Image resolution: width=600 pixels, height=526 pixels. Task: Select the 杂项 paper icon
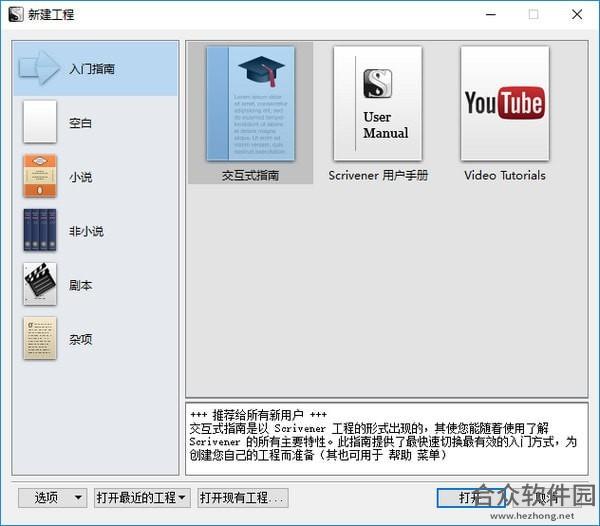(40, 338)
